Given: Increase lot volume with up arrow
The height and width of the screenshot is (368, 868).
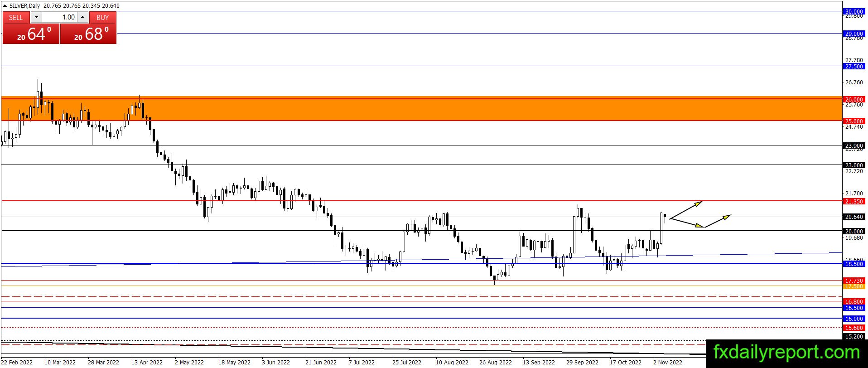Looking at the screenshot, I should [82, 17].
